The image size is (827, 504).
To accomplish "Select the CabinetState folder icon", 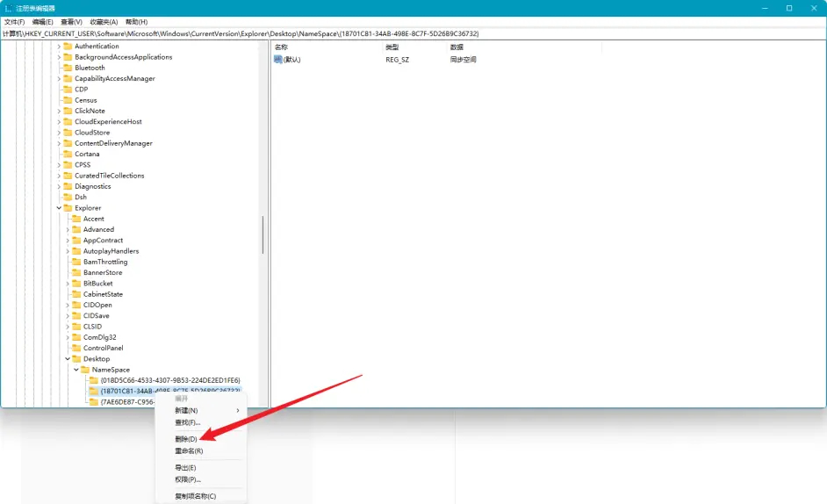I will tap(76, 294).
